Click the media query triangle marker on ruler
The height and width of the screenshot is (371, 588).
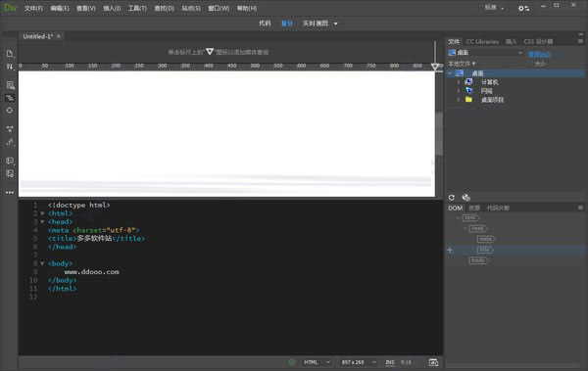pyautogui.click(x=435, y=68)
